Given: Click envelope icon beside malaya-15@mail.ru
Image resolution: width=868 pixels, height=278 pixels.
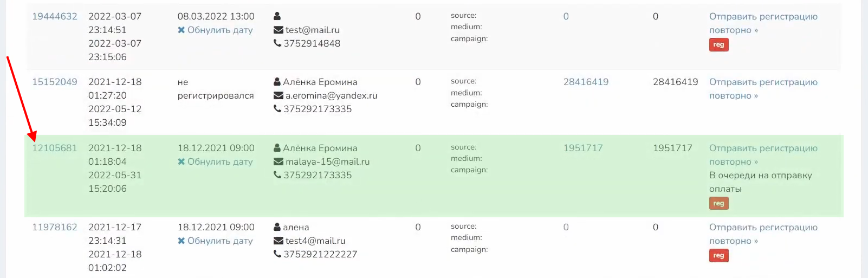Looking at the screenshot, I should pyautogui.click(x=278, y=162).
